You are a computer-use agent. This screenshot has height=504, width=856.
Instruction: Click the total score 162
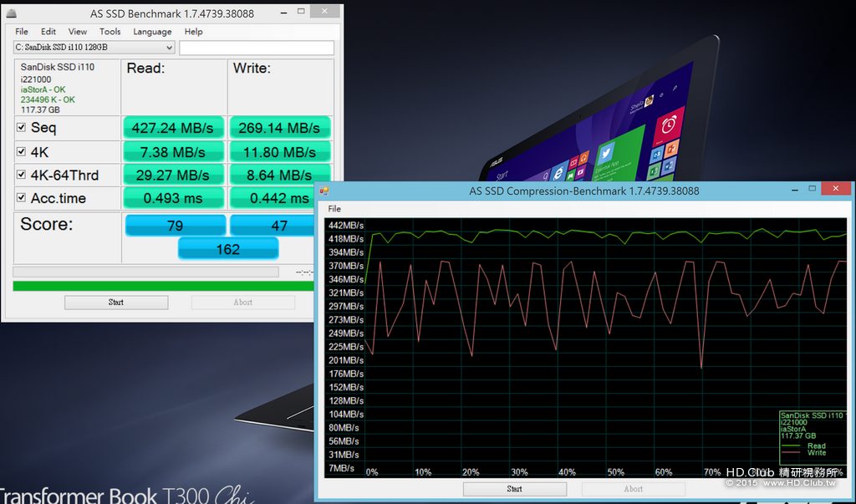coord(228,249)
